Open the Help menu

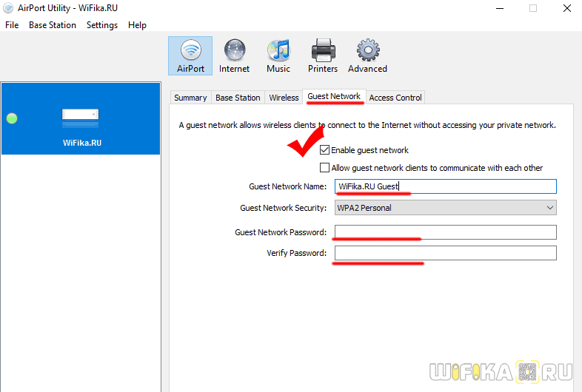tap(137, 25)
